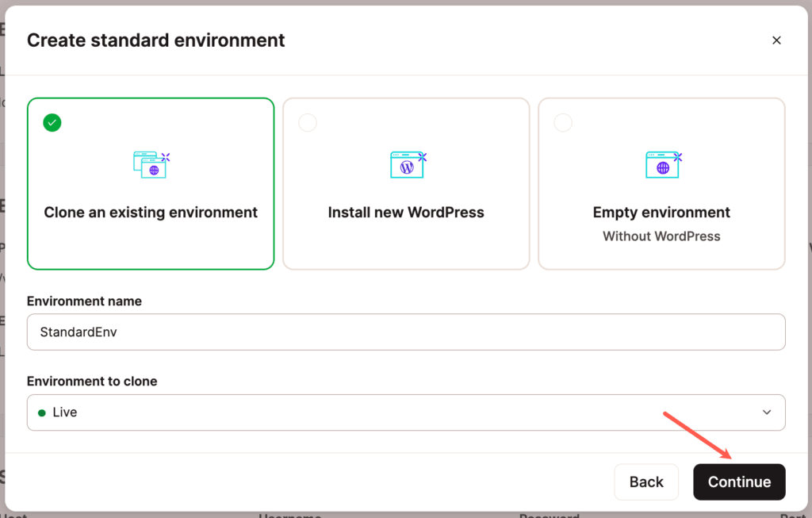This screenshot has height=518, width=812.
Task: Proceed with the Continue button
Action: [x=740, y=482]
